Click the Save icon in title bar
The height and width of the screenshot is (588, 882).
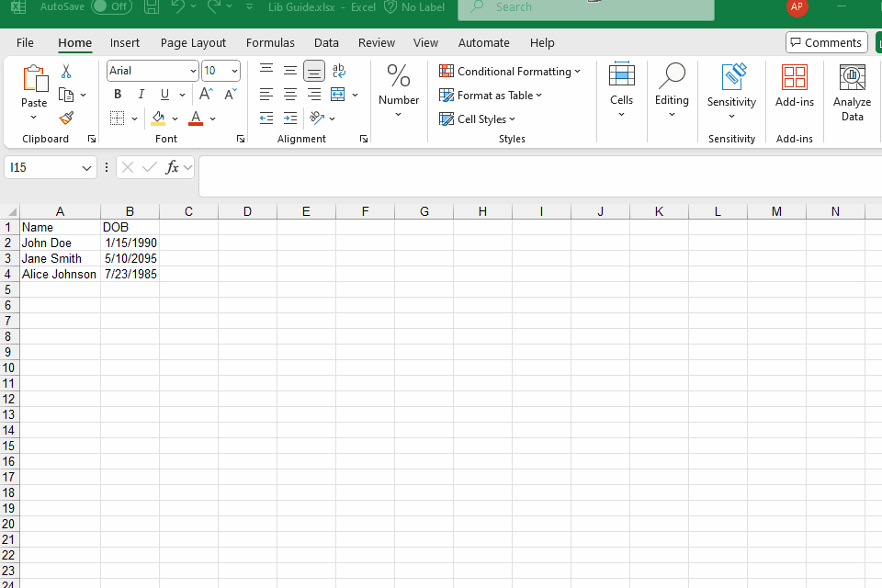point(152,6)
